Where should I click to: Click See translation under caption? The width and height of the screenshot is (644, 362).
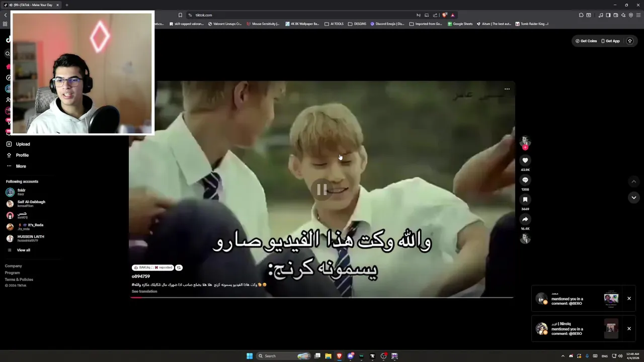[x=144, y=291]
